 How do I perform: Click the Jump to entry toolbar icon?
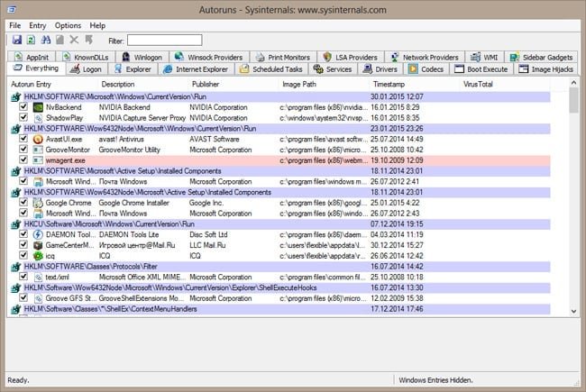point(88,40)
